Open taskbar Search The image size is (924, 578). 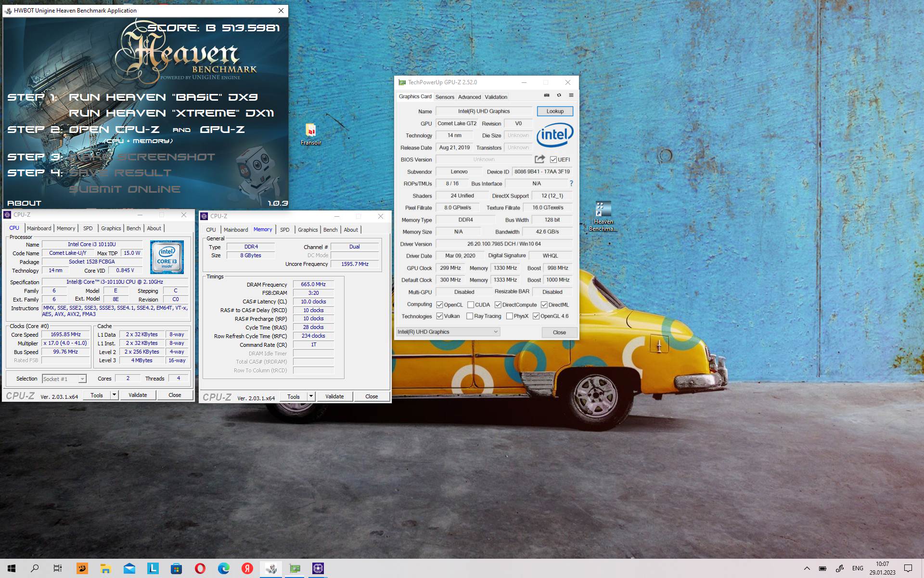click(x=35, y=568)
